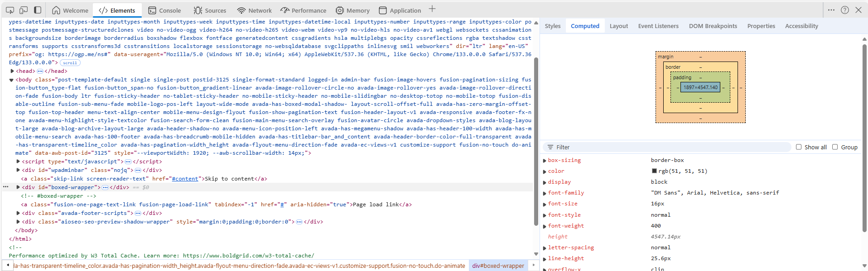Open the DOM Breakpoints pane
This screenshot has height=271, width=868.
pos(713,26)
